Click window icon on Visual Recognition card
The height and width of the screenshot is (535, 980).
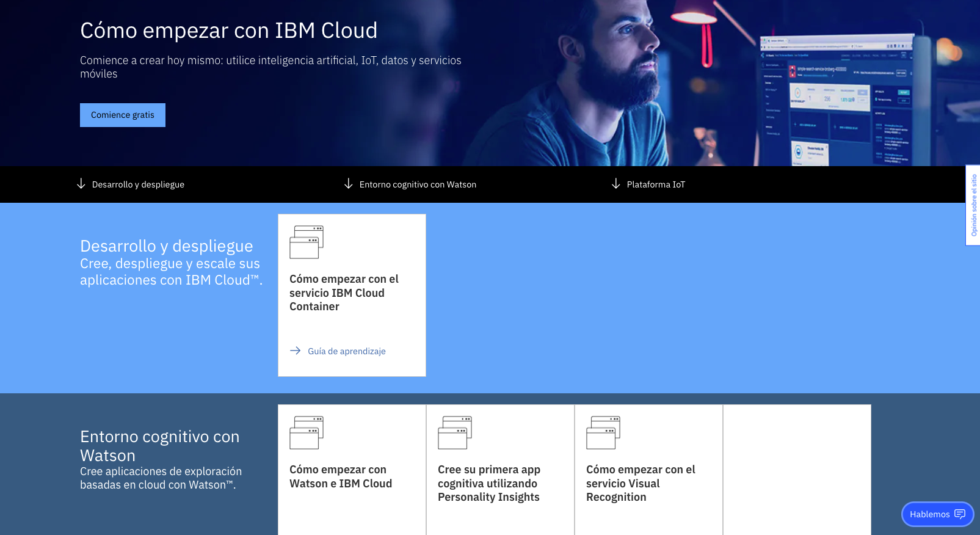(x=603, y=432)
